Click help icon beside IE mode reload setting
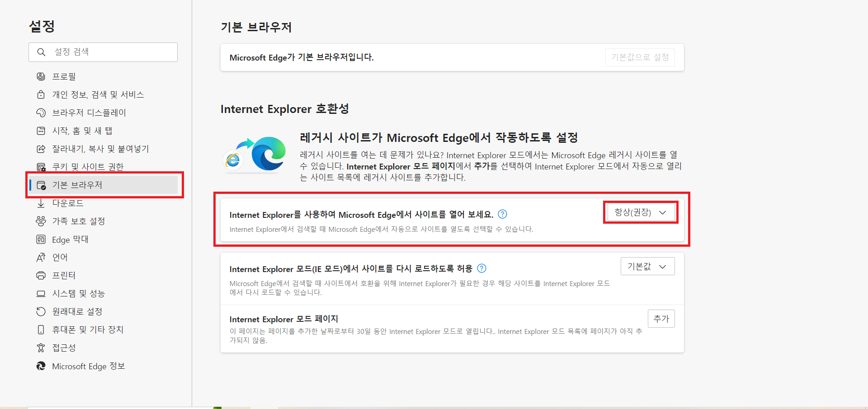Screen dimensions: 868x409 pyautogui.click(x=482, y=268)
